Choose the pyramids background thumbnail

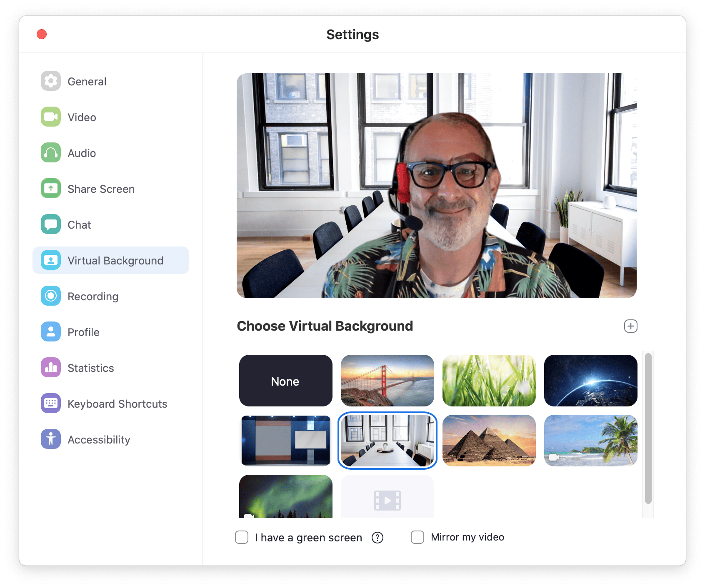pyautogui.click(x=489, y=441)
